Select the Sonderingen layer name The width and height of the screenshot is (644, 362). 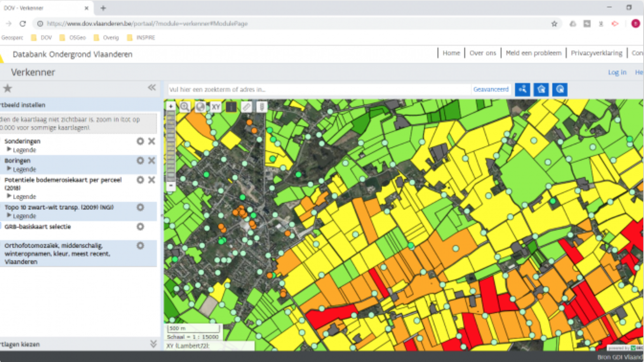click(22, 141)
